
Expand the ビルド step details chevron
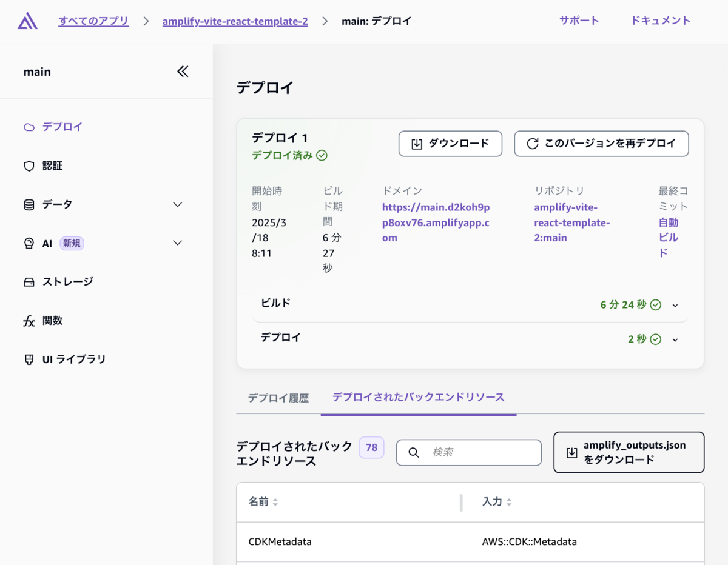click(x=675, y=306)
